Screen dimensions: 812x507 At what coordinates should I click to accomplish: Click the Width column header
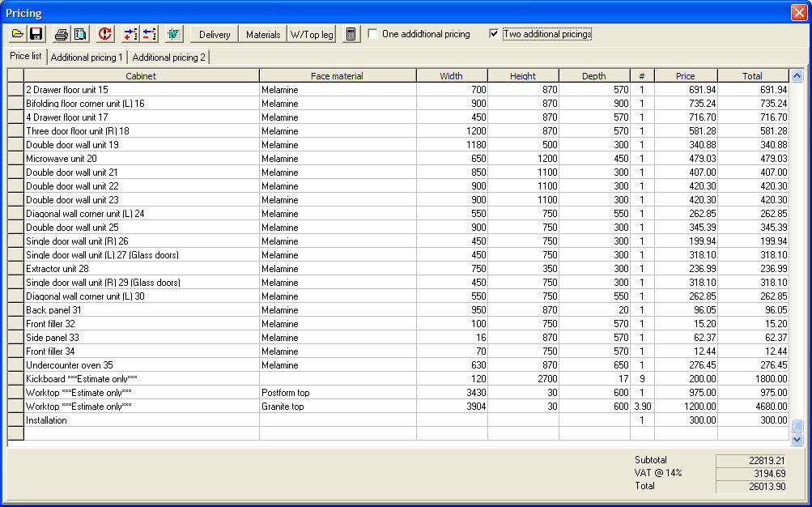(x=452, y=76)
